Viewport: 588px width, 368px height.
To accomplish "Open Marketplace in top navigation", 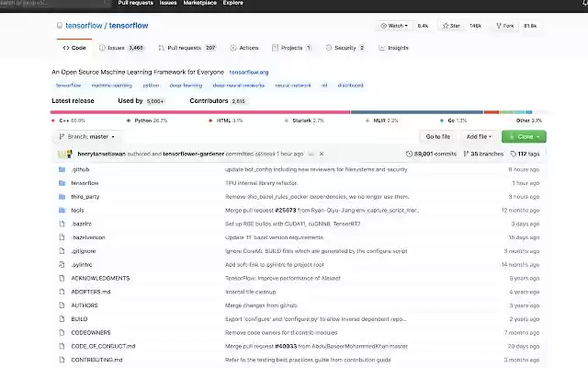I will [200, 3].
